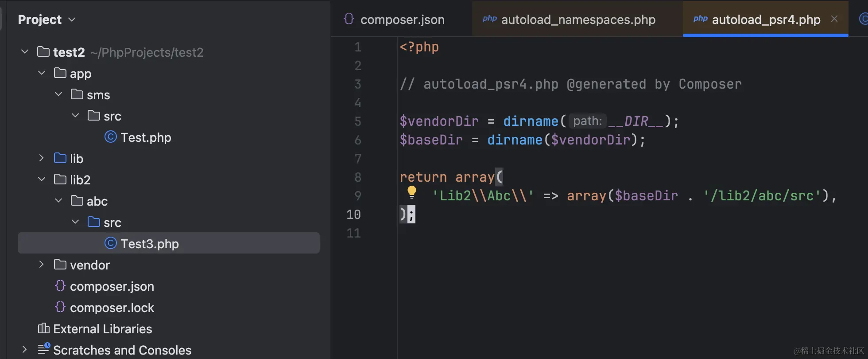The image size is (868, 359).
Task: Switch to the autoload_namespaces.php tab
Action: (x=577, y=19)
